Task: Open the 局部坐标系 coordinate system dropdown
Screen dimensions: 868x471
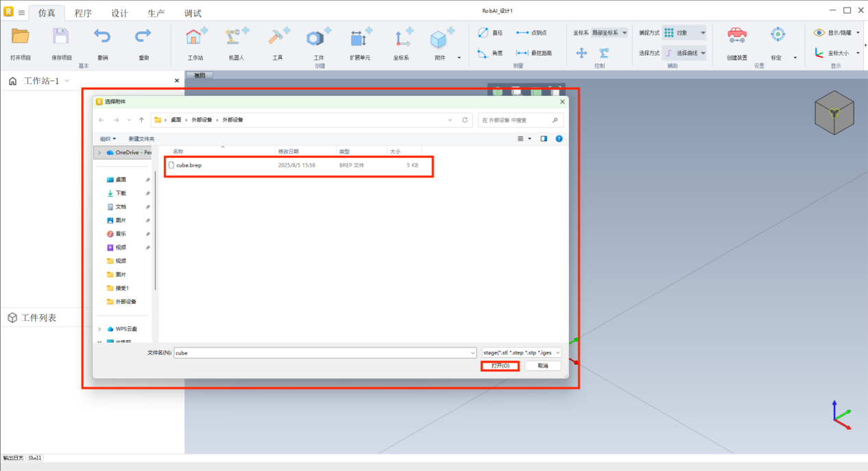Action: [609, 32]
